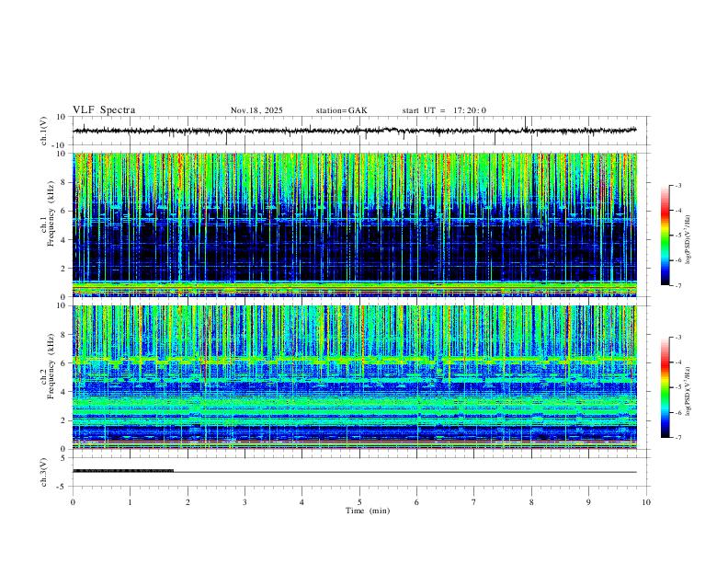This screenshot has height=563, width=728.
Task: Click the time axis tick label "0"
Action: pyautogui.click(x=73, y=502)
